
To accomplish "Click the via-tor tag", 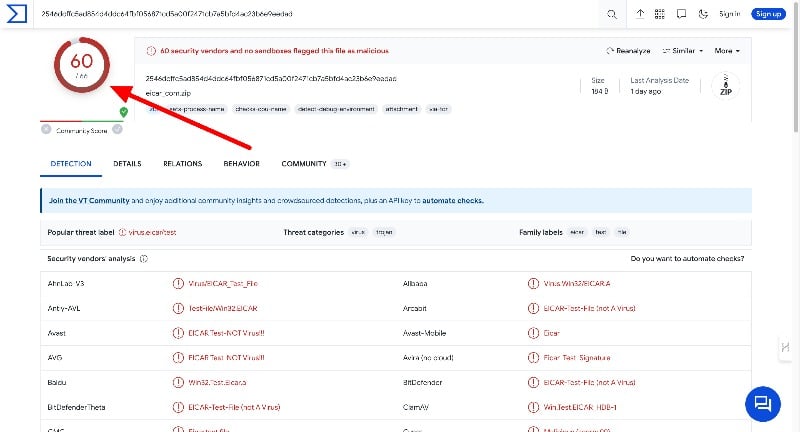I will (x=438, y=109).
